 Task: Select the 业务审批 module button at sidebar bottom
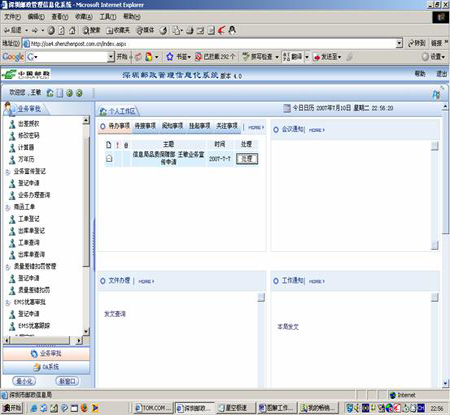[46, 354]
